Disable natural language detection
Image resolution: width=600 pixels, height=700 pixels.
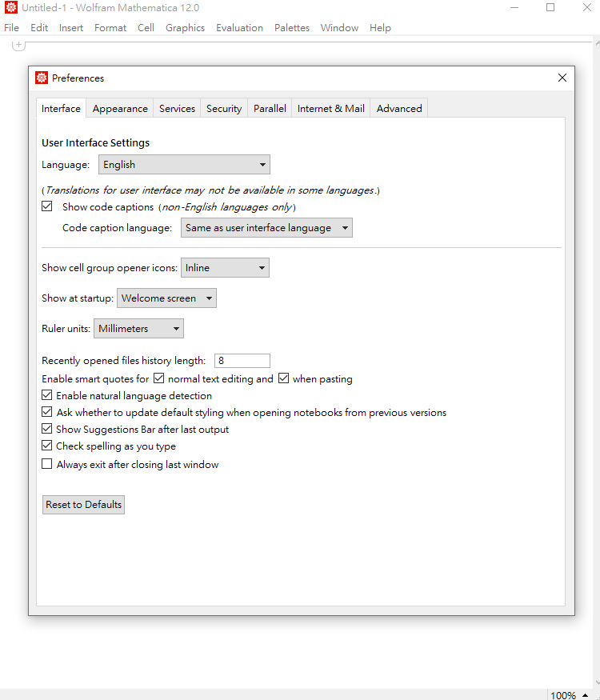tap(47, 395)
